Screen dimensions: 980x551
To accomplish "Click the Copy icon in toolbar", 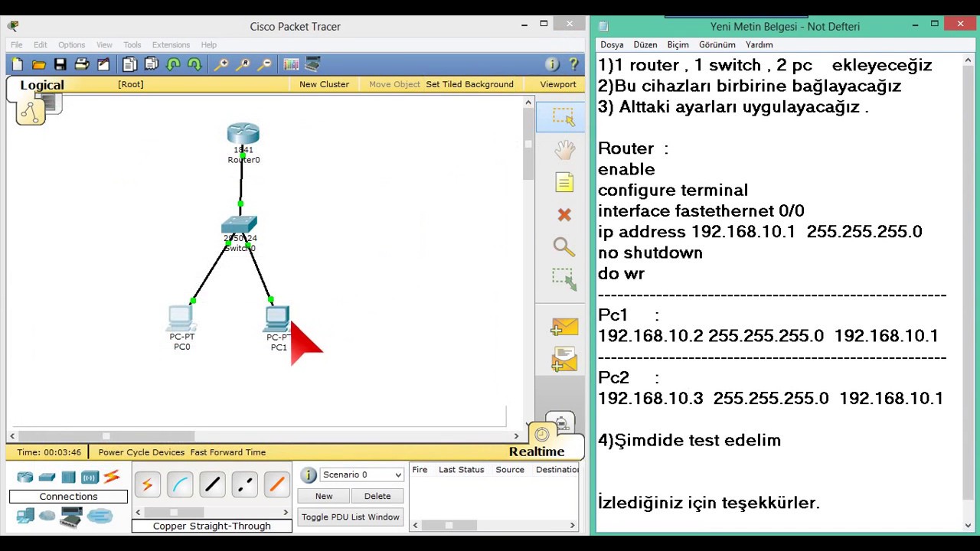I will pyautogui.click(x=129, y=64).
